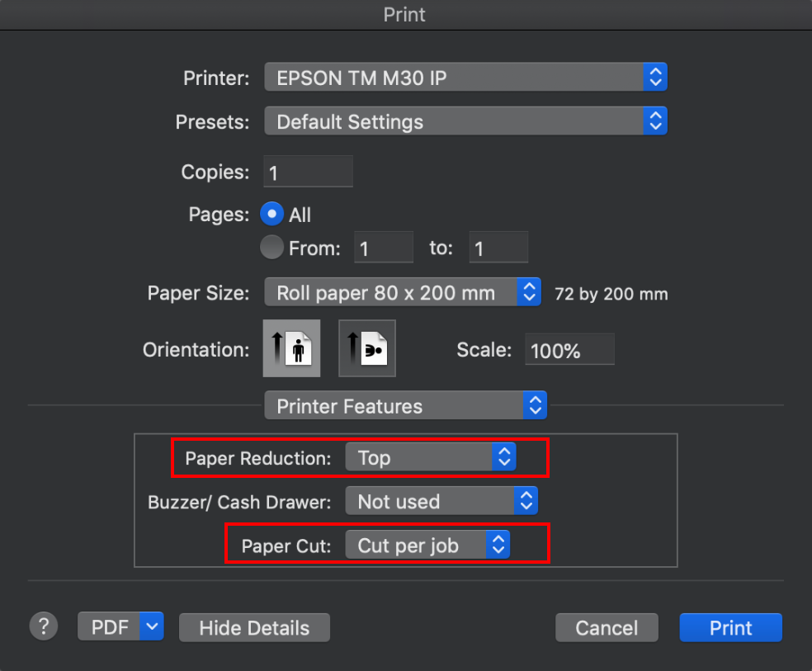Edit the Scale percentage field
The image size is (812, 671).
(x=569, y=349)
